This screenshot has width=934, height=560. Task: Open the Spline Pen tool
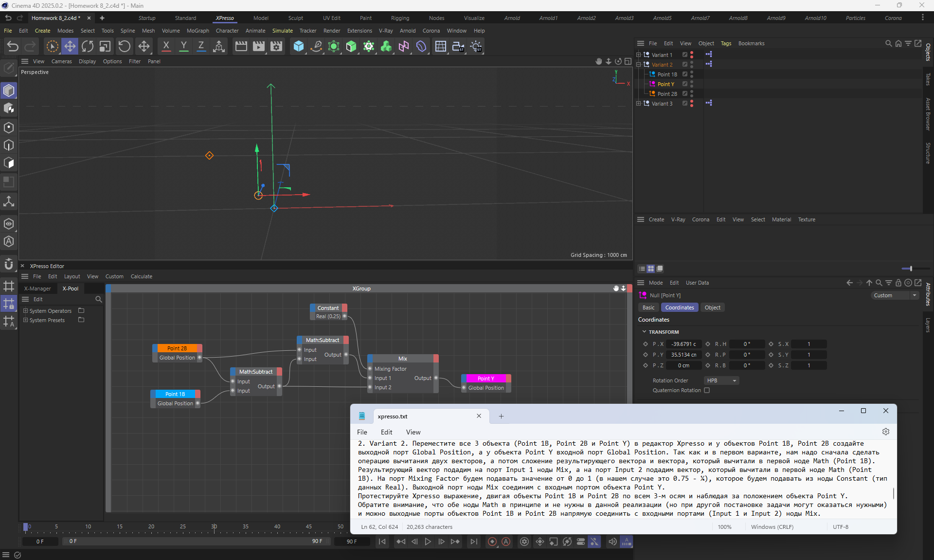click(316, 46)
